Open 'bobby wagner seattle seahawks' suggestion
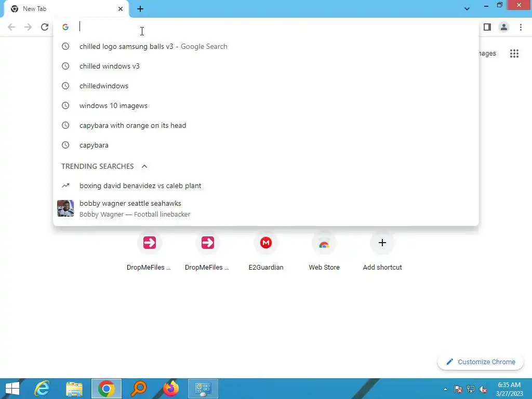The image size is (532, 399). click(266, 208)
